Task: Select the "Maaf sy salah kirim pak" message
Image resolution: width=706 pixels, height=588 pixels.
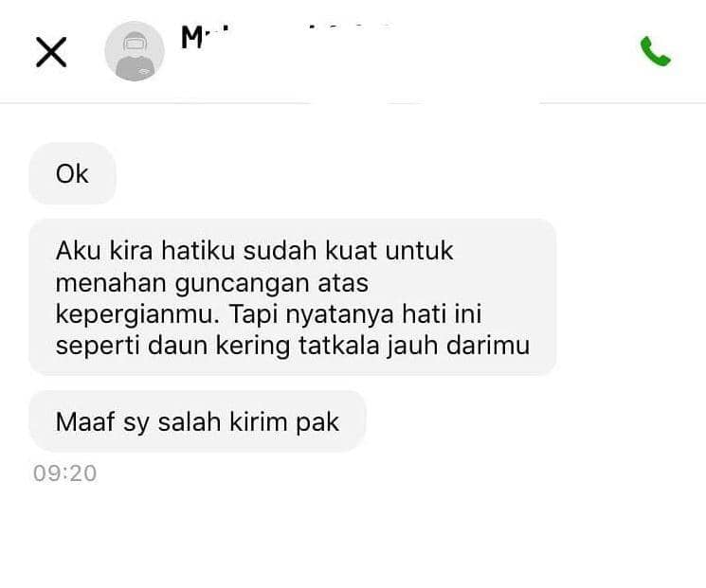Action: tap(197, 421)
